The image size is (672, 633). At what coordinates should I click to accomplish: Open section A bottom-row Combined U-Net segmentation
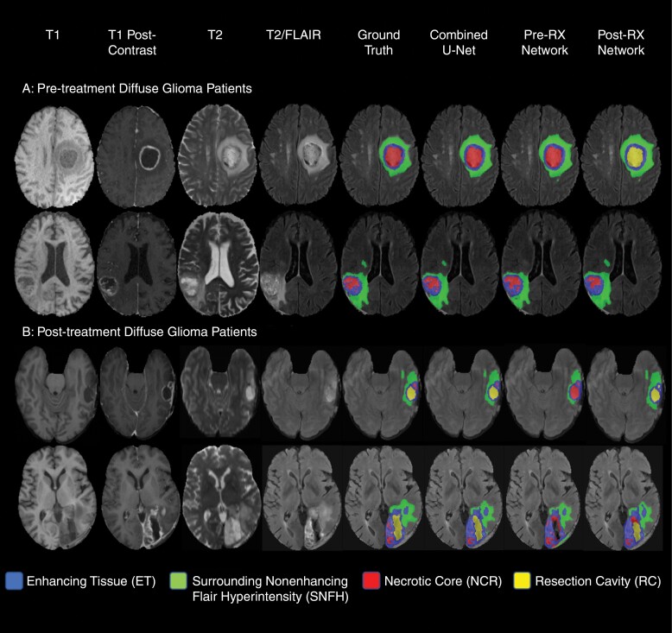pos(460,263)
